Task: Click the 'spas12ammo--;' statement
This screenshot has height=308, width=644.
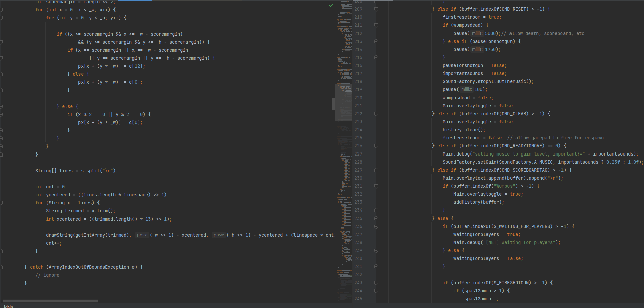Action: (482, 299)
